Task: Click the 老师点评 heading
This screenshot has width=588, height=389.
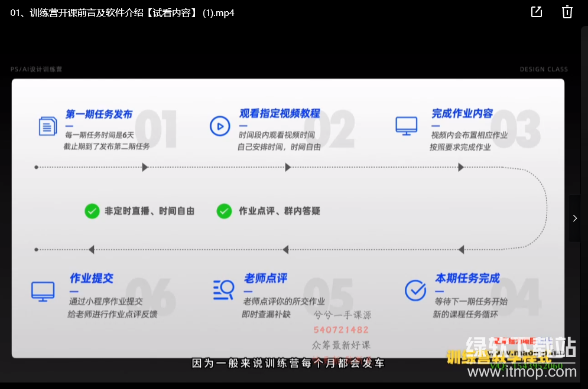Action: point(265,278)
